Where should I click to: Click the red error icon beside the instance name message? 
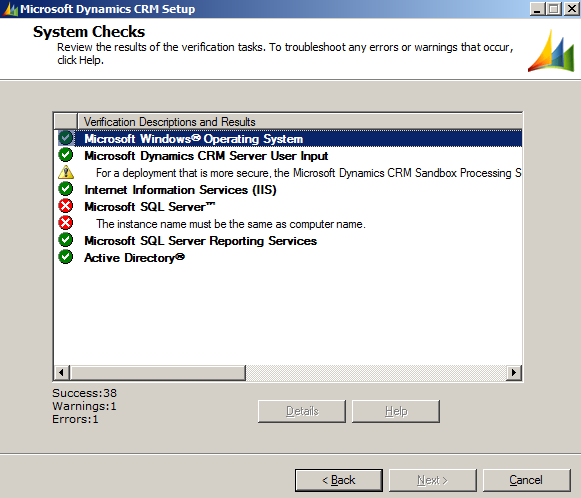(66, 223)
